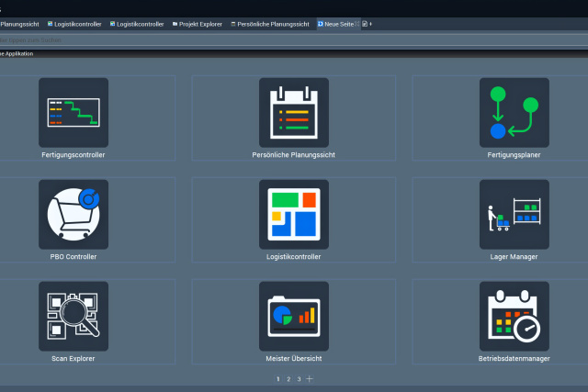Go to launcher page 3
The width and height of the screenshot is (588, 392).
(x=299, y=379)
